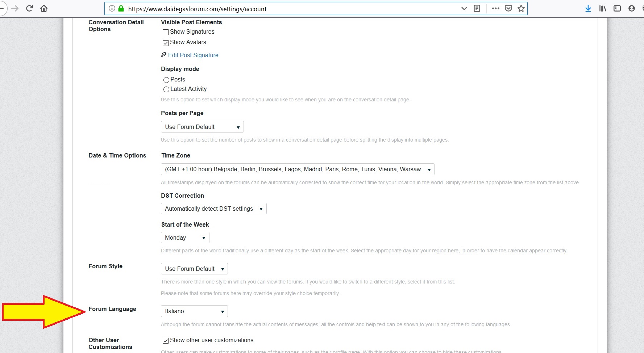Screen dimensions: 644x353
Task: Reload the page with the refresh icon
Action: (30, 8)
